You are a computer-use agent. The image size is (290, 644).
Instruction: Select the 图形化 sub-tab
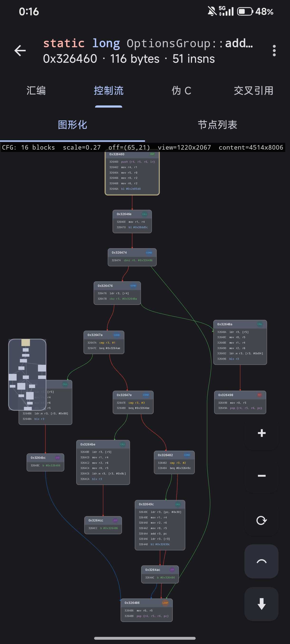[x=72, y=124]
